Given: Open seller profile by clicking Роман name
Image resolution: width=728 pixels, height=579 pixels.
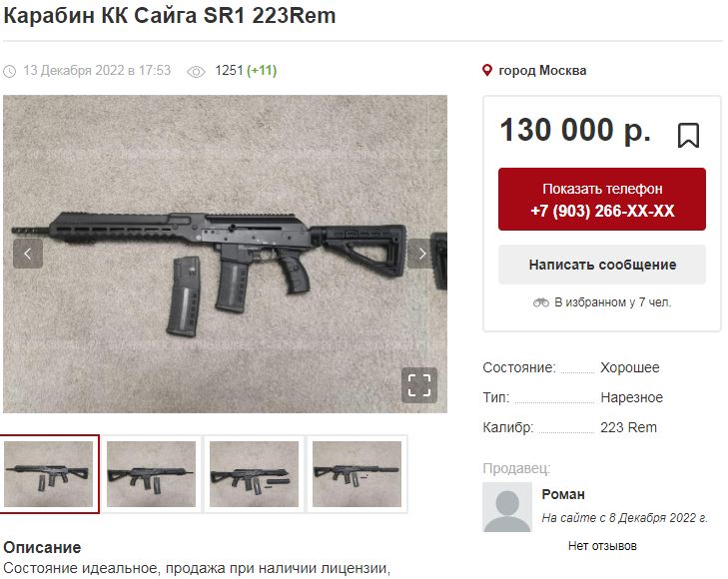Looking at the screenshot, I should point(562,494).
